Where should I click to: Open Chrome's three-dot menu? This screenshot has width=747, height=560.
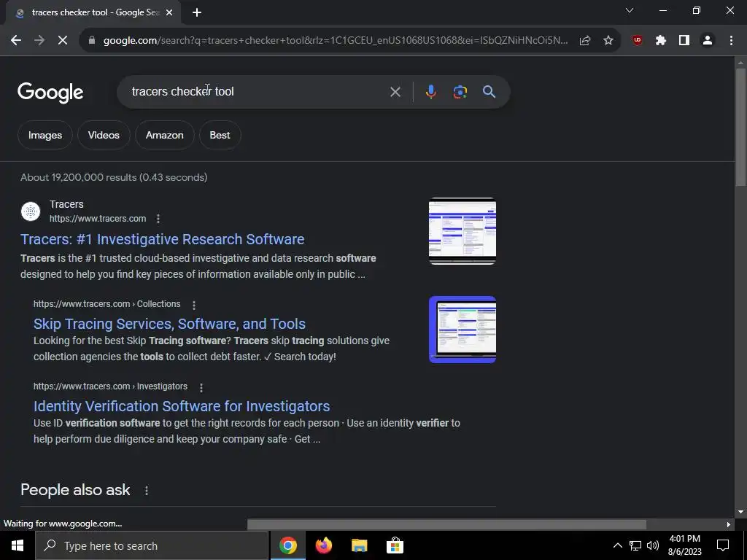731,41
